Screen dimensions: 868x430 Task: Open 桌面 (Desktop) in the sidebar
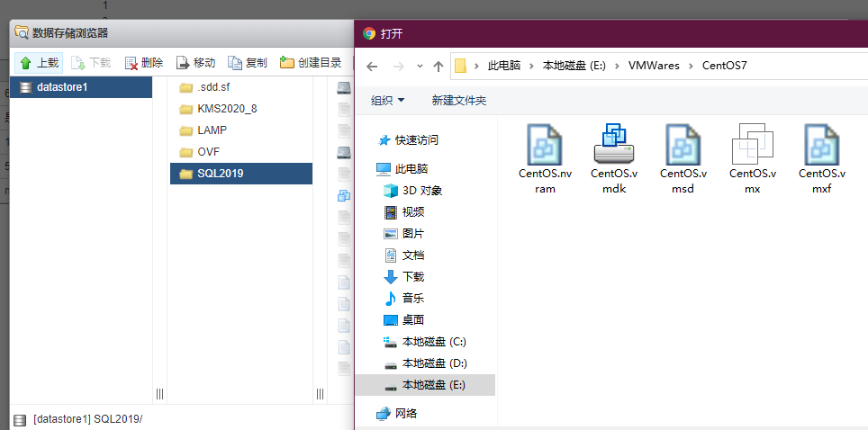click(404, 320)
